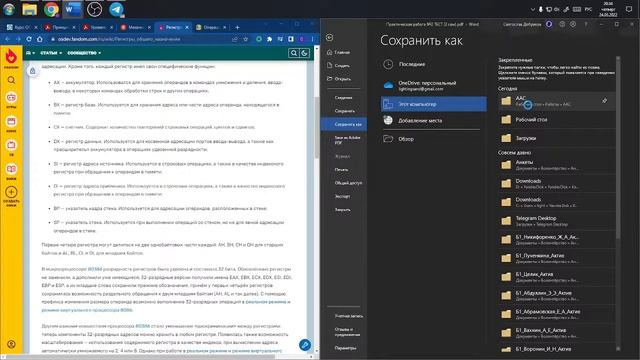Open the ААС folder in today's list

tap(556, 101)
